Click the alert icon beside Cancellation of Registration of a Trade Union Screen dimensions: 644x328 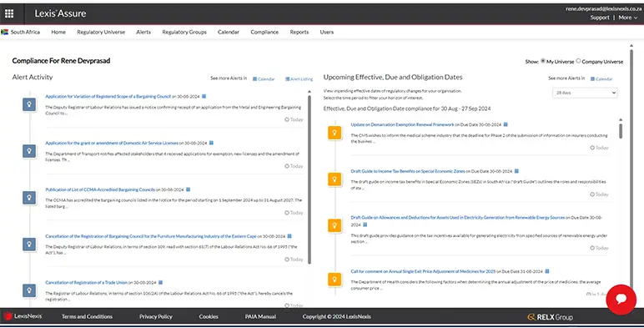(28, 290)
